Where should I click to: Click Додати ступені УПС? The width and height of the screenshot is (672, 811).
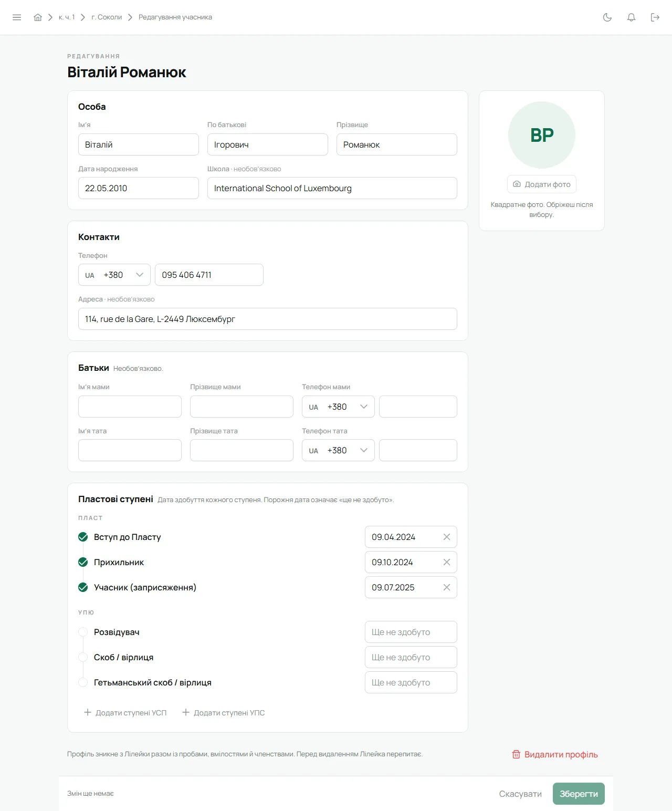(224, 713)
